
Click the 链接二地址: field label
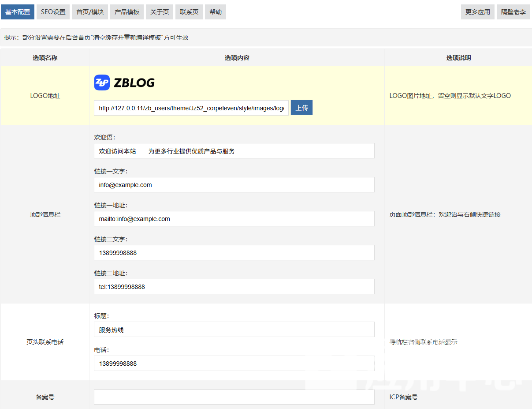pyautogui.click(x=111, y=273)
